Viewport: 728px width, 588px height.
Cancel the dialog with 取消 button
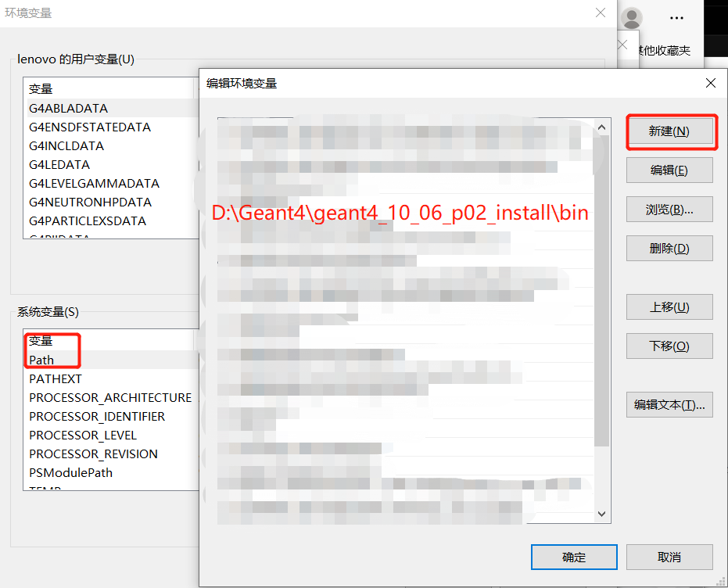(669, 557)
